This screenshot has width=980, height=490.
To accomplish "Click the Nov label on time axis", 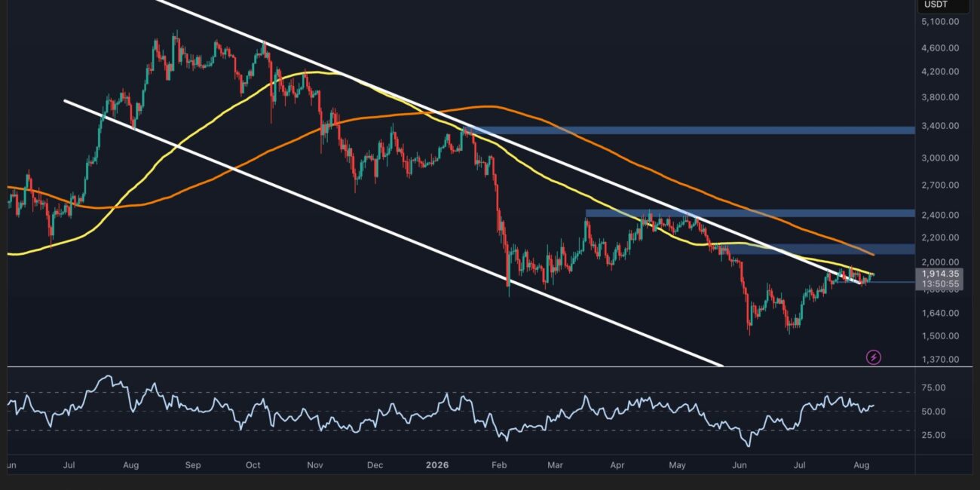I will pos(315,465).
